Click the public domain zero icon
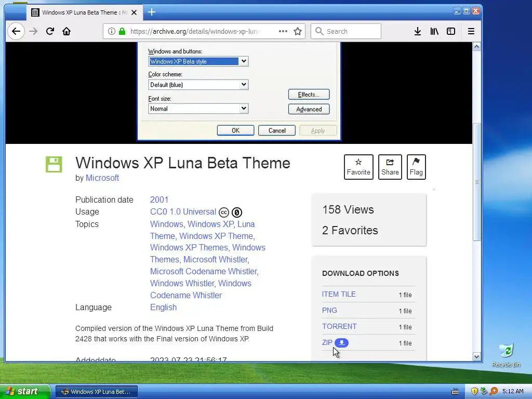 pos(237,212)
